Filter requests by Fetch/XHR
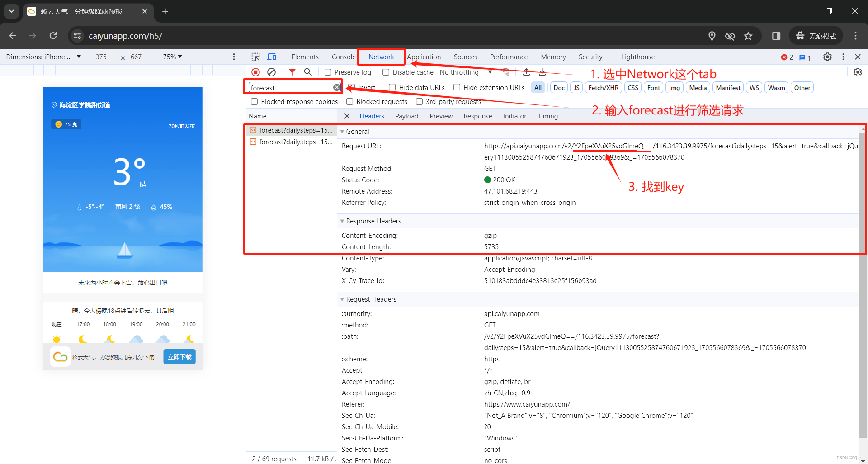868x464 pixels. [604, 88]
